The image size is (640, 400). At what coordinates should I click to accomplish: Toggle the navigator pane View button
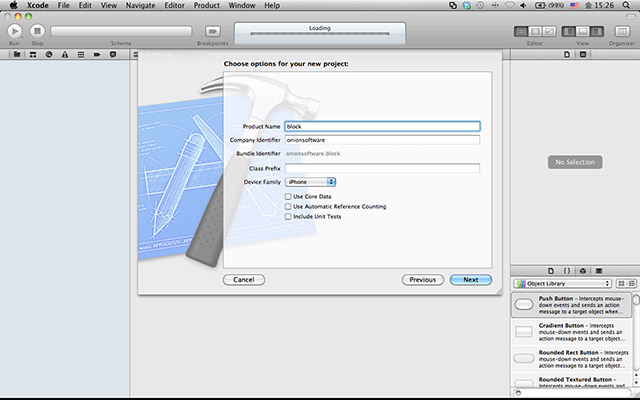point(569,31)
